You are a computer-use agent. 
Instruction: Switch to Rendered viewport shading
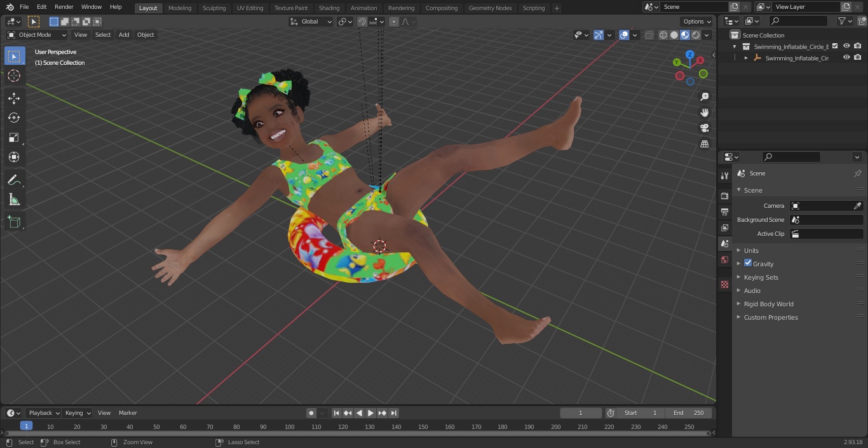(x=696, y=35)
